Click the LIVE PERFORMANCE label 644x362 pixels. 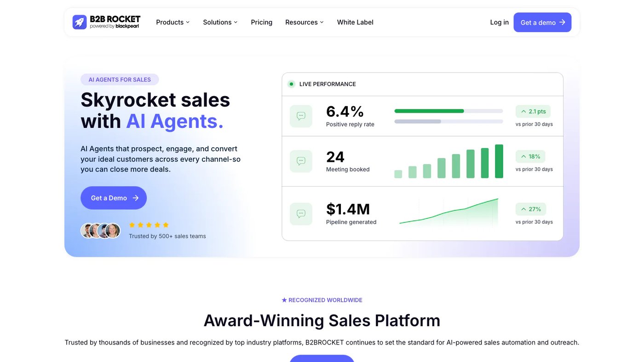tap(328, 84)
